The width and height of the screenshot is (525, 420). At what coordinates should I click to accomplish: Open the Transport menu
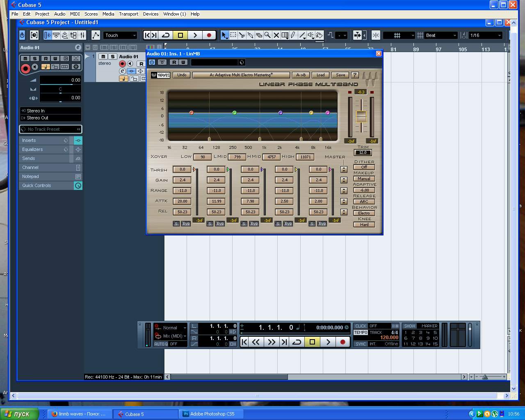(128, 14)
